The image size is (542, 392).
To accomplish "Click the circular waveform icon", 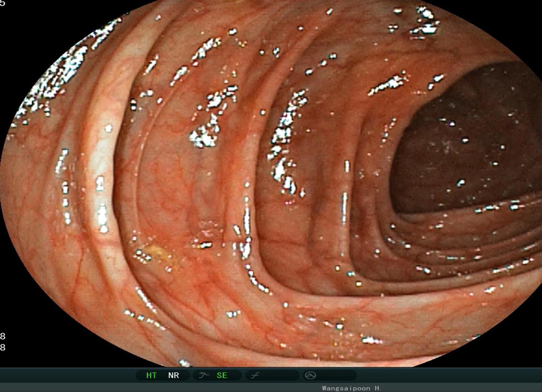I will (x=311, y=375).
